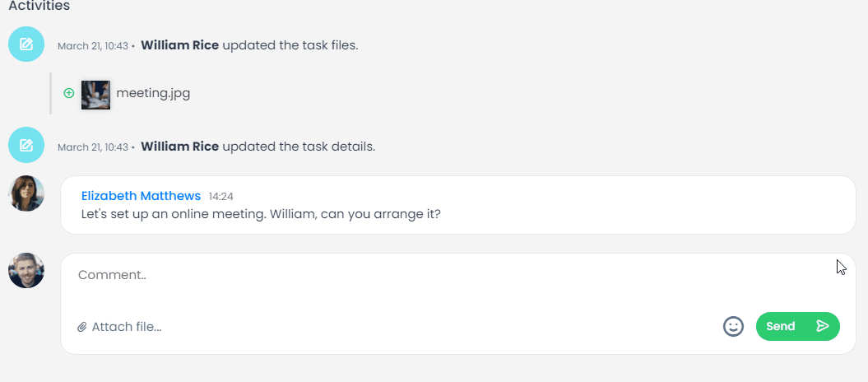The image size is (868, 382).
Task: Open Elizabeth Matthews profile name link
Action: 141,196
